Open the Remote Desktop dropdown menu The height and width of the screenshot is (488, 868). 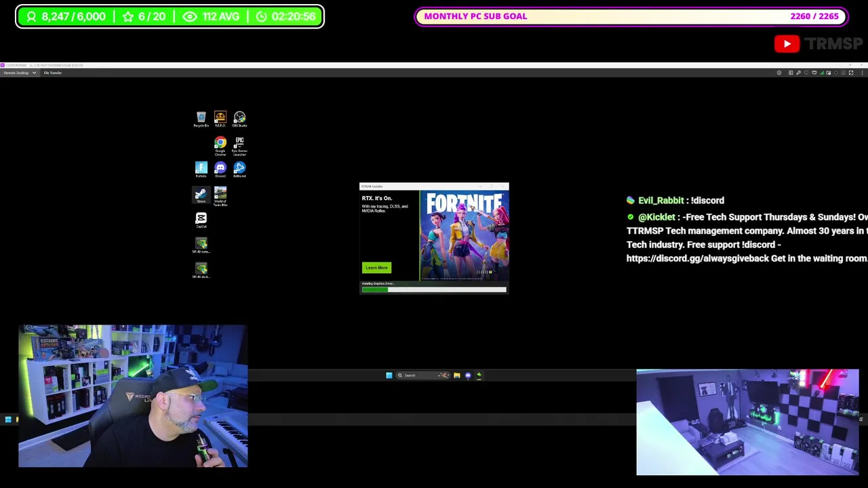pyautogui.click(x=19, y=73)
